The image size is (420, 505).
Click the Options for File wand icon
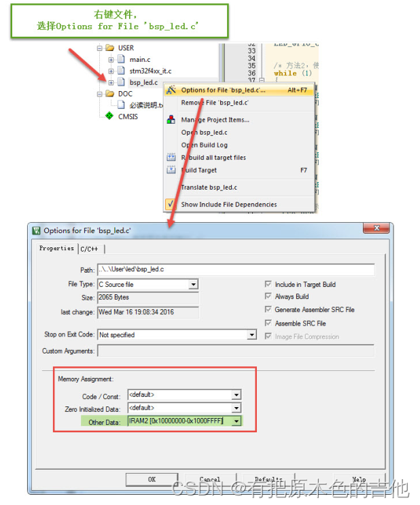point(171,90)
